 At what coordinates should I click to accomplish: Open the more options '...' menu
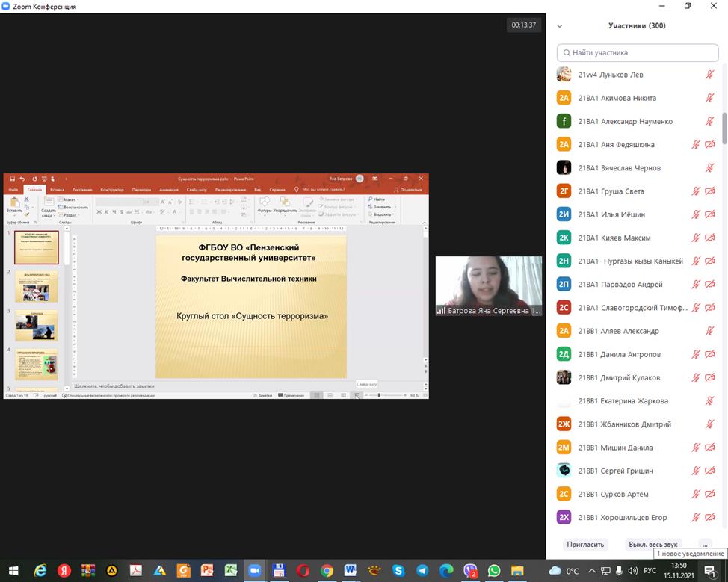click(x=704, y=545)
